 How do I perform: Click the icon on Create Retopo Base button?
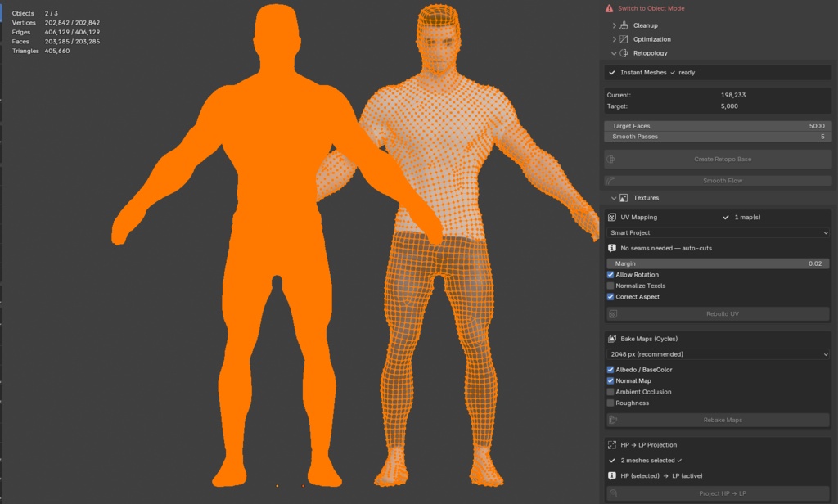tap(610, 159)
